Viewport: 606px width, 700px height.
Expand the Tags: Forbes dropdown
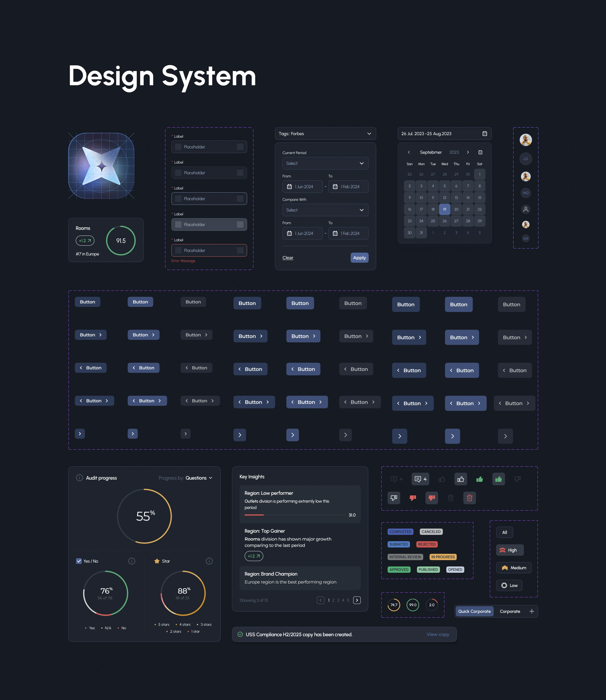point(325,134)
